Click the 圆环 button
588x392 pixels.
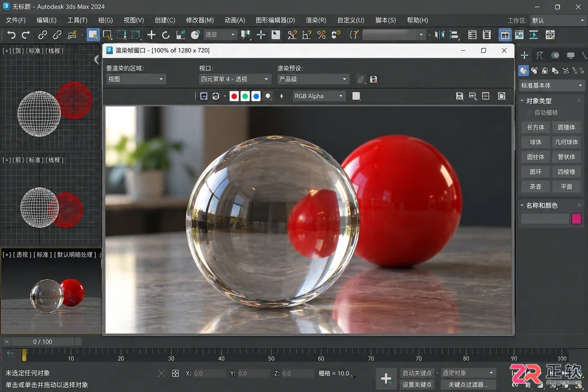tap(536, 172)
